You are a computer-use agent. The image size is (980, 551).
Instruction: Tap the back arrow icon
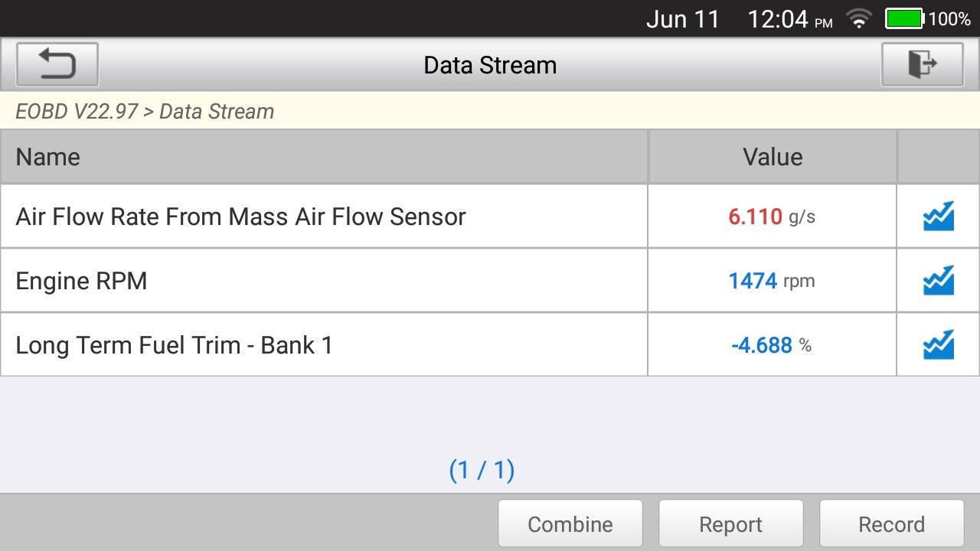pos(57,64)
